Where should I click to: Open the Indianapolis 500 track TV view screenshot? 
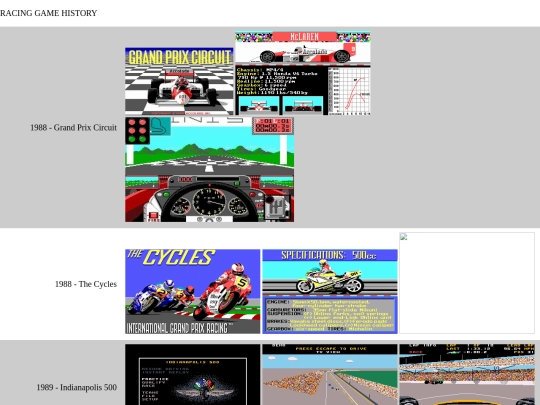(x=330, y=374)
